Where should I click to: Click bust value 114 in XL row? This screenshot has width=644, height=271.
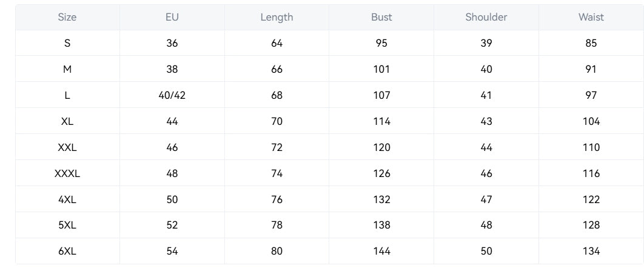coord(381,121)
